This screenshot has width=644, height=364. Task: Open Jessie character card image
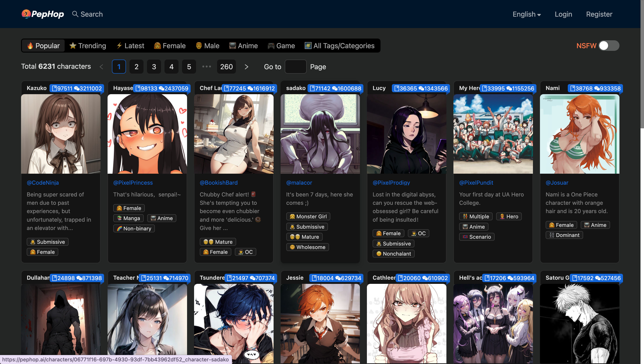[320, 323]
